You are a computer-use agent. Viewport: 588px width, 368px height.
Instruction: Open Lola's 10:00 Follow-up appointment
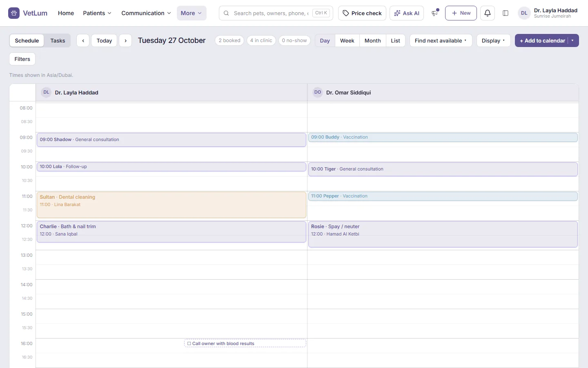pos(171,167)
